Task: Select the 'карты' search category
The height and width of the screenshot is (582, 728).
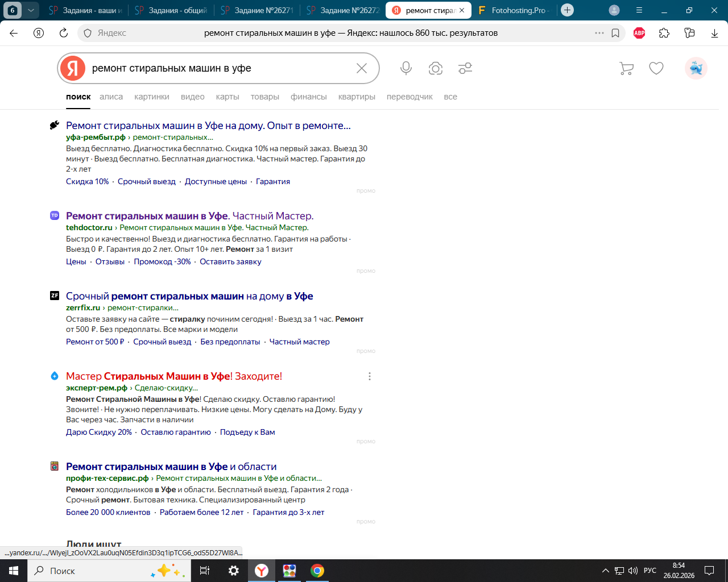Action: click(227, 97)
